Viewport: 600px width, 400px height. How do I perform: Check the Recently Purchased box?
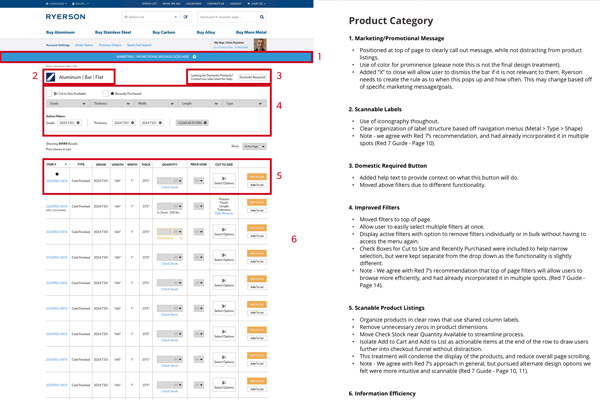click(105, 93)
